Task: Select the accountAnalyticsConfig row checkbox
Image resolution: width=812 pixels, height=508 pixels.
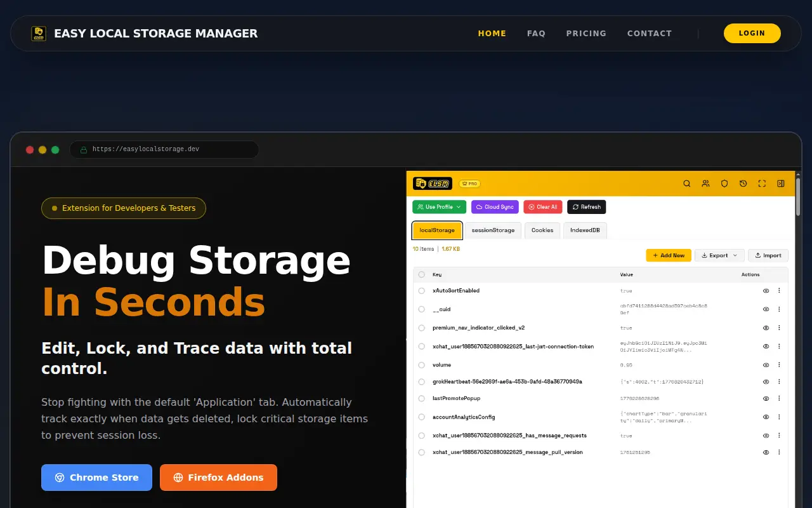Action: coord(421,417)
